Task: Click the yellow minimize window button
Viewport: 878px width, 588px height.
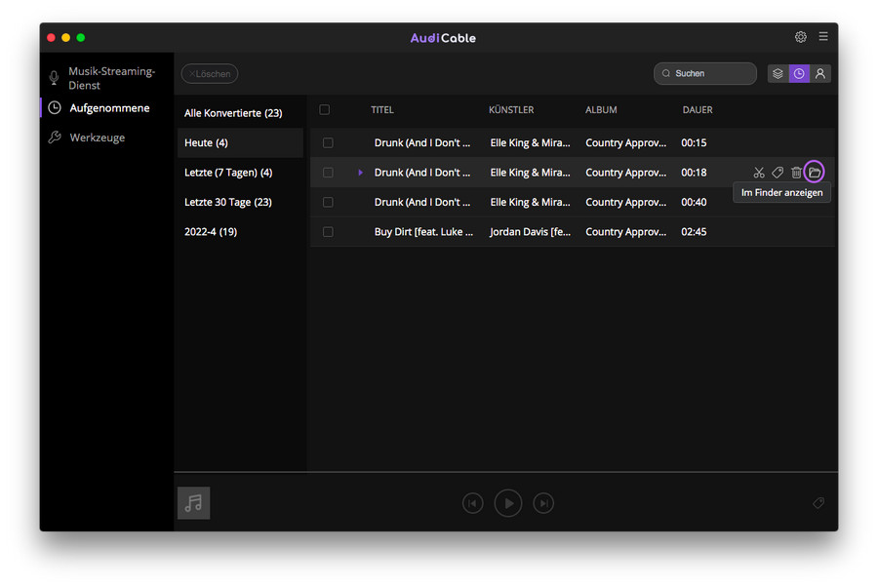Action: point(66,37)
